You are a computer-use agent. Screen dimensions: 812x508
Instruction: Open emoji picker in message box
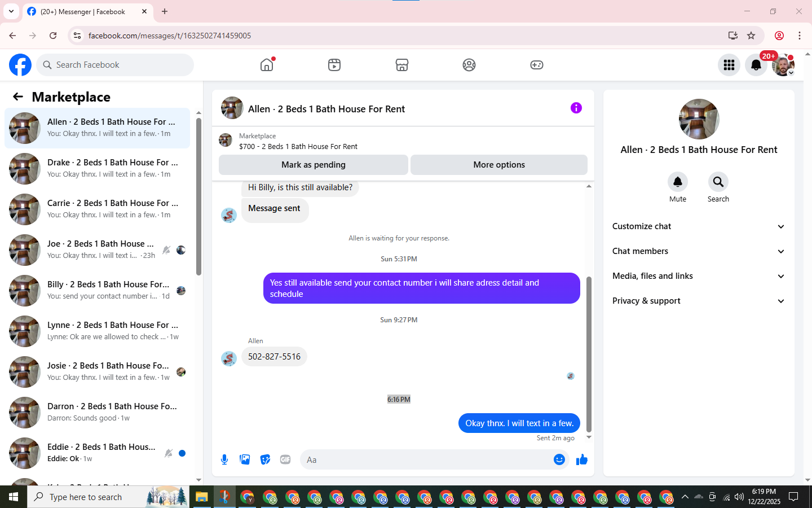(x=559, y=459)
